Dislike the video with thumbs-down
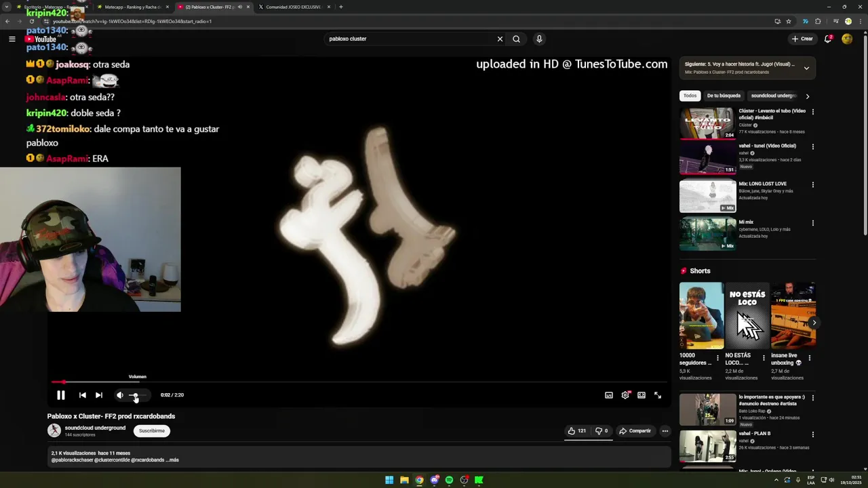The image size is (868, 488). pyautogui.click(x=601, y=430)
